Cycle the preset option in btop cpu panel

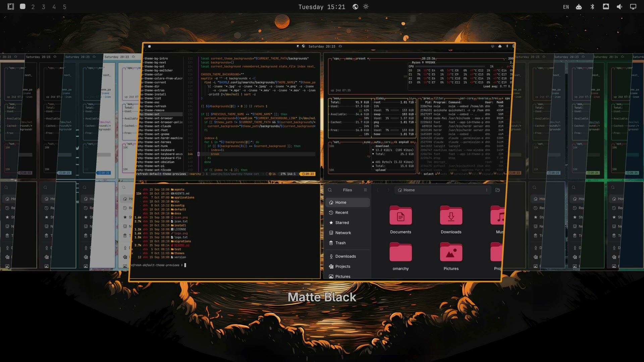point(362,59)
